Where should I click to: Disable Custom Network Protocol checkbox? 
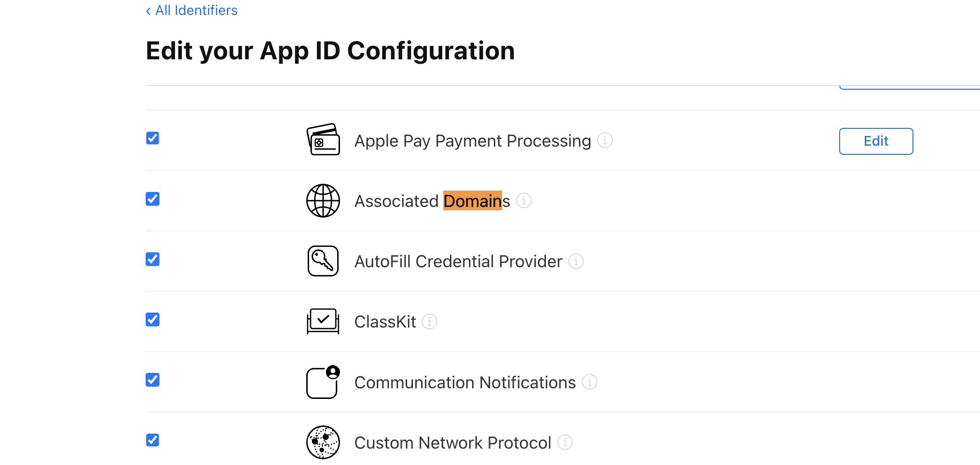click(152, 440)
